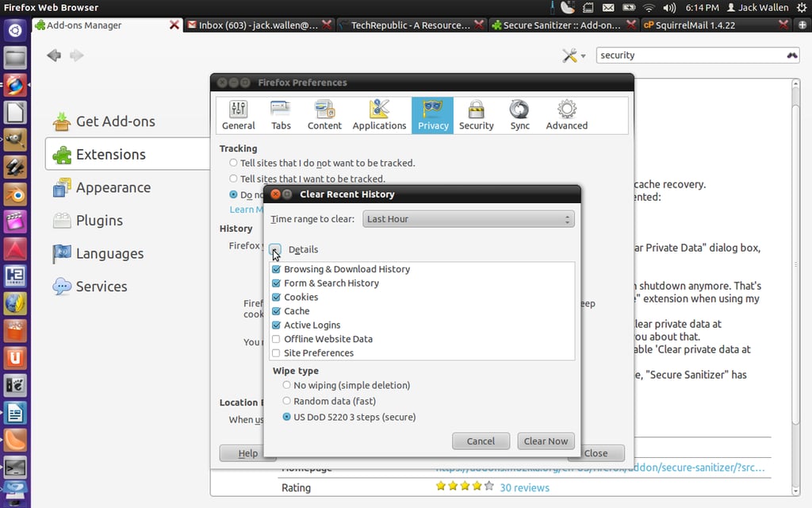Select US DoD 5220 3 steps wipe
This screenshot has width=812, height=508.
coord(286,417)
